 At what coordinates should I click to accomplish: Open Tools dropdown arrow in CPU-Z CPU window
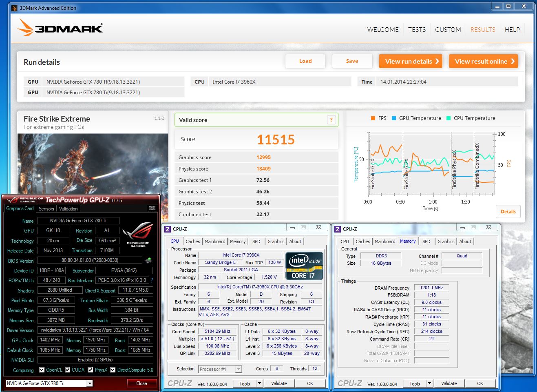[259, 383]
